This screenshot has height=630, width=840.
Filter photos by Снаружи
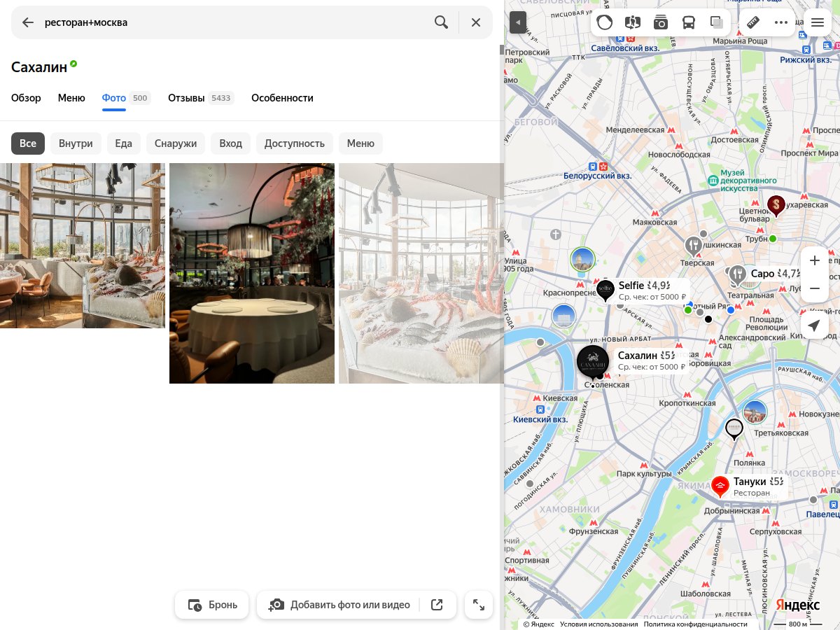point(176,143)
